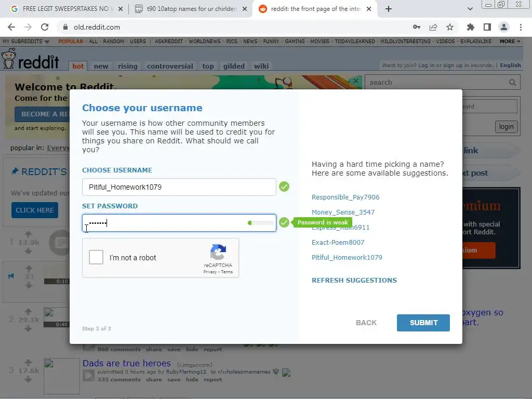Go back to the previous signup step

pos(366,323)
